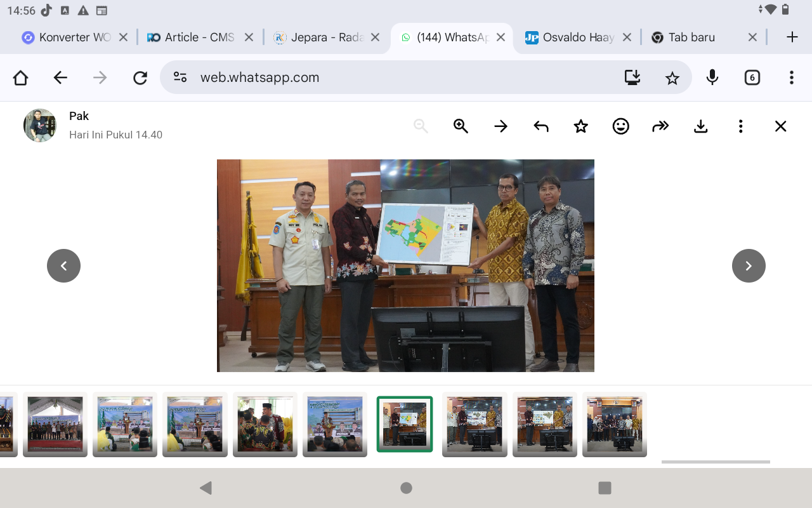The width and height of the screenshot is (812, 508).
Task: Install app icon in address bar
Action: point(632,77)
